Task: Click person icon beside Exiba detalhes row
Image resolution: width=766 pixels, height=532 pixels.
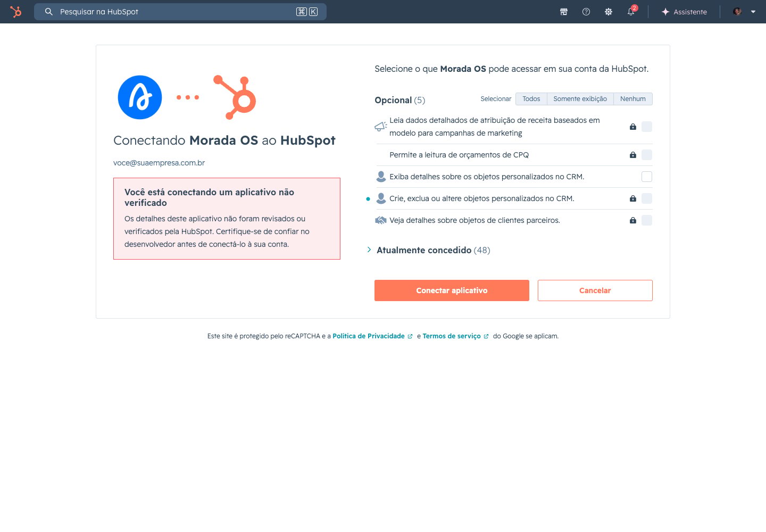Action: (x=381, y=177)
